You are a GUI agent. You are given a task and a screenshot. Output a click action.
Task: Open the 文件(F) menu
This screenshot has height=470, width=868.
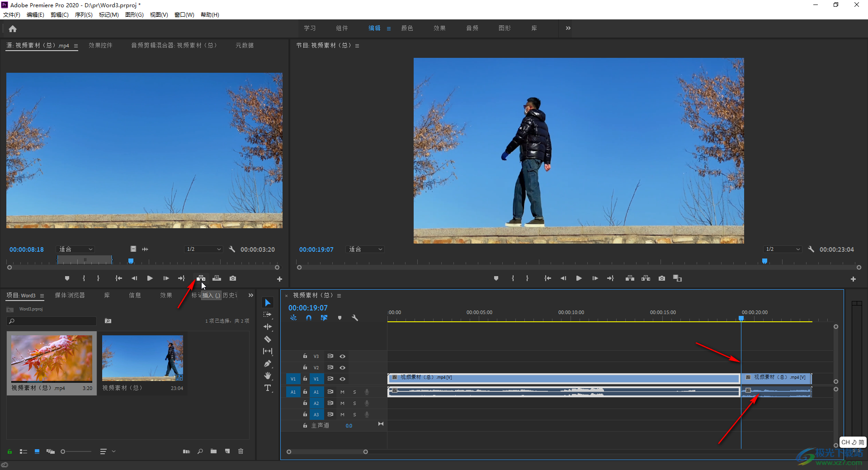pos(12,14)
